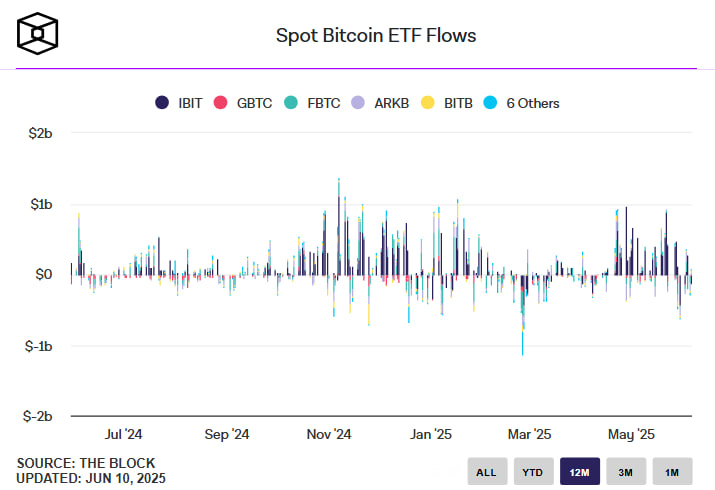This screenshot has height=490, width=715.
Task: Hide the FBTC legend label
Action: coord(324,103)
